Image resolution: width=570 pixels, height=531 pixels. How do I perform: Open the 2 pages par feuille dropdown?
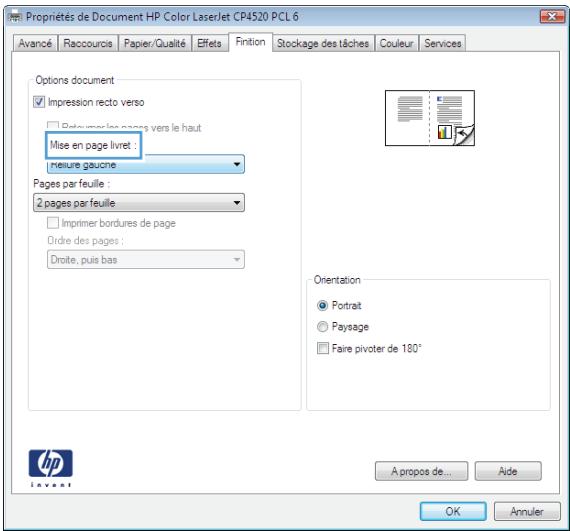pos(139,203)
